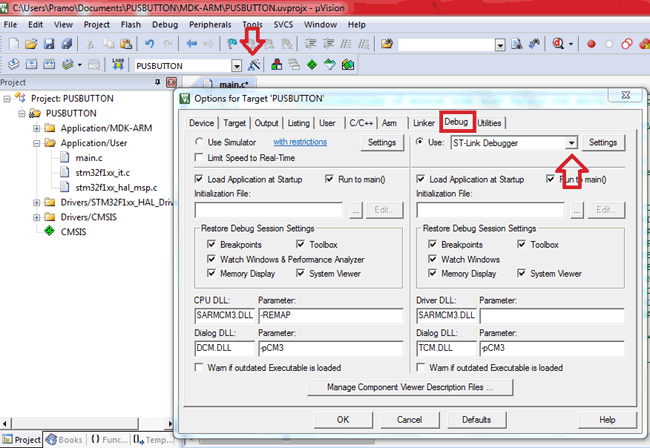This screenshot has height=448, width=650.
Task: Toggle Warn if outdated Executable on simulator side
Action: [x=199, y=367]
